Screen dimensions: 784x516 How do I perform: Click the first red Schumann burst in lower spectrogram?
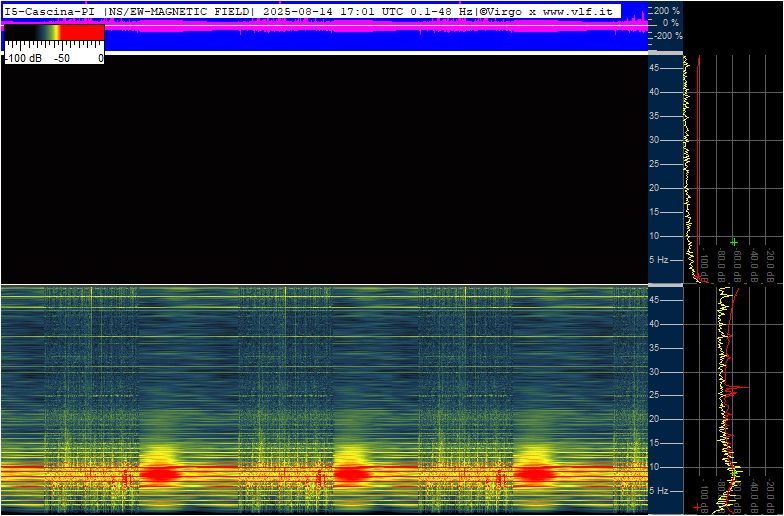coord(161,473)
